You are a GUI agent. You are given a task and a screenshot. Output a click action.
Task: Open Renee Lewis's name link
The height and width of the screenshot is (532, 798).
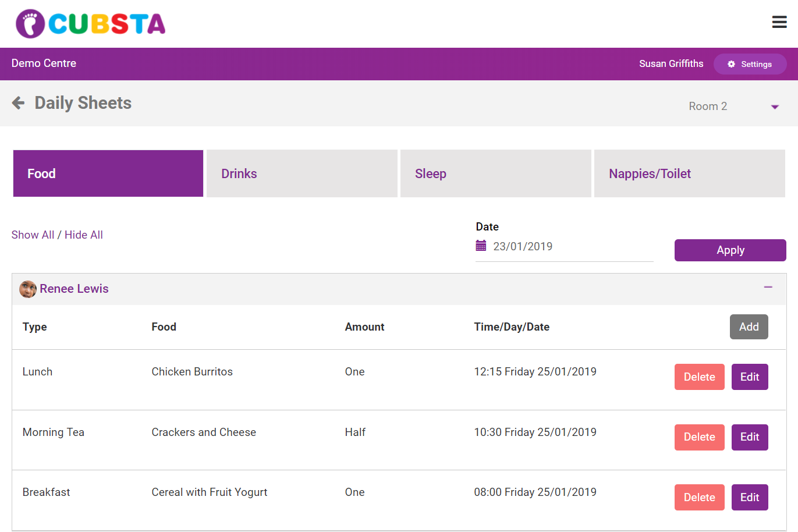pyautogui.click(x=74, y=289)
